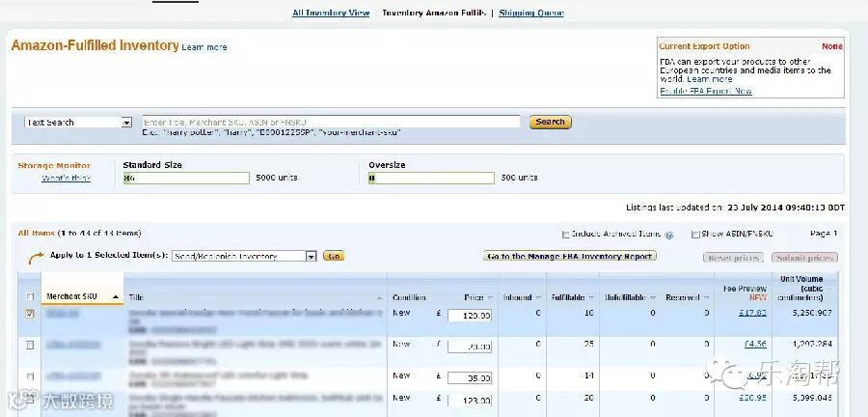Enable Show ASIN/FNSKU option
Screen dimensions: 868x417
695,235
